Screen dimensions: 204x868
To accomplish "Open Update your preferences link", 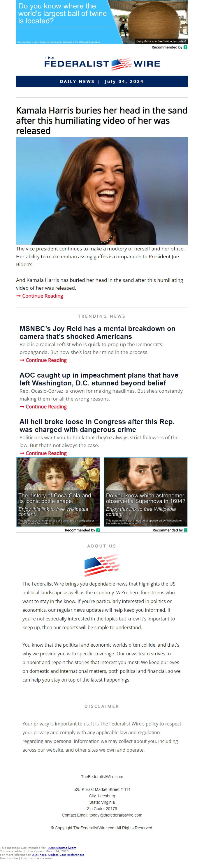I will pyautogui.click(x=66, y=855).
